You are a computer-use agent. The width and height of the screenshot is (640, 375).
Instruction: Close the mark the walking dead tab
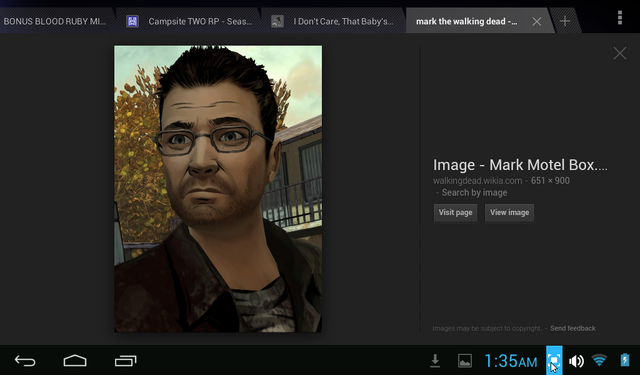537,21
